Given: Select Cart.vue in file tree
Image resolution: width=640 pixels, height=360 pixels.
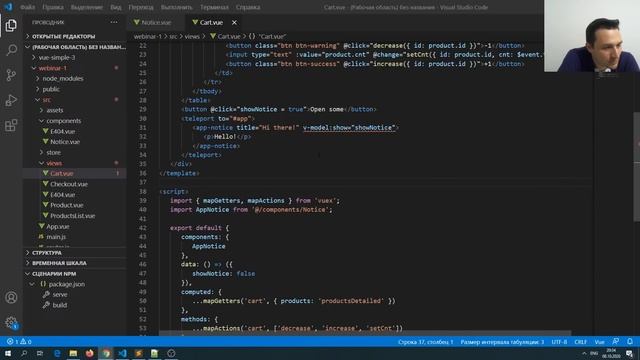Looking at the screenshot, I should click(x=75, y=173).
